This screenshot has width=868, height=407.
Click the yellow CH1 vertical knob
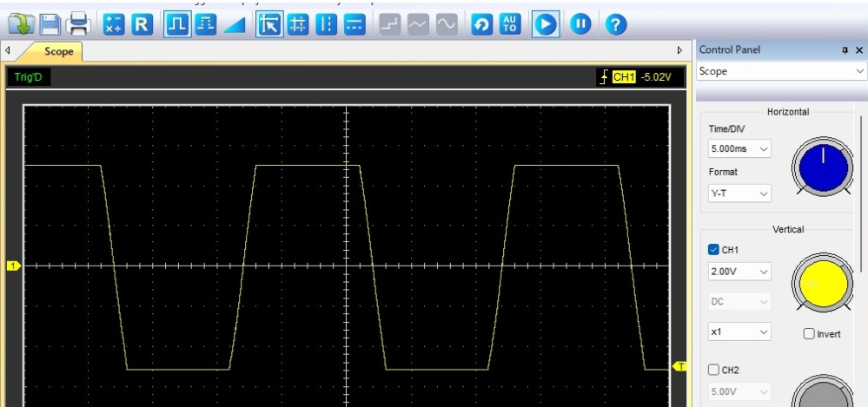(x=823, y=283)
